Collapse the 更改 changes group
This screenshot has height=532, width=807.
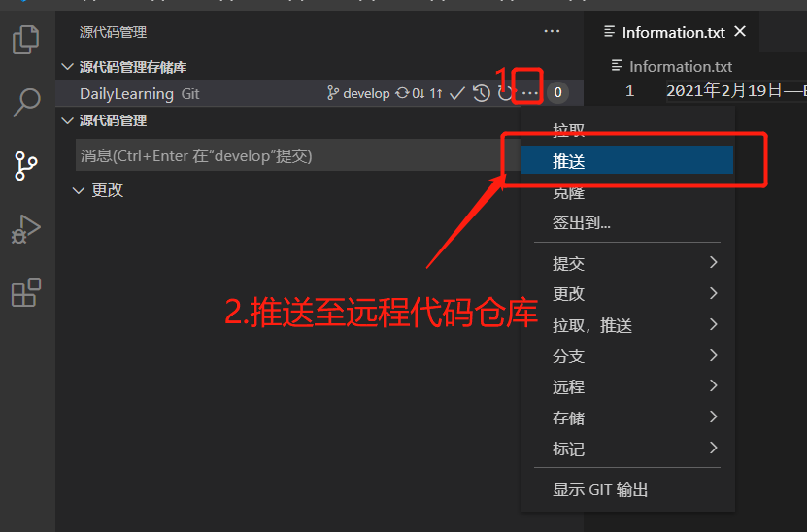[x=79, y=190]
